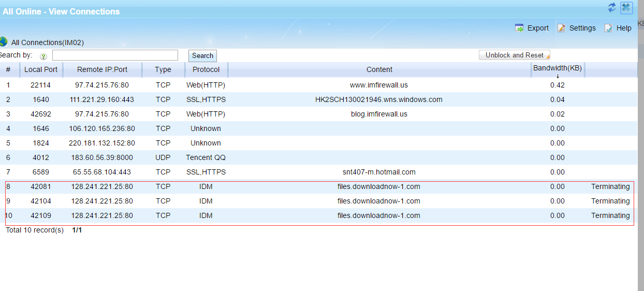The width and height of the screenshot is (644, 291).
Task: Open Help link
Action: 624,28
